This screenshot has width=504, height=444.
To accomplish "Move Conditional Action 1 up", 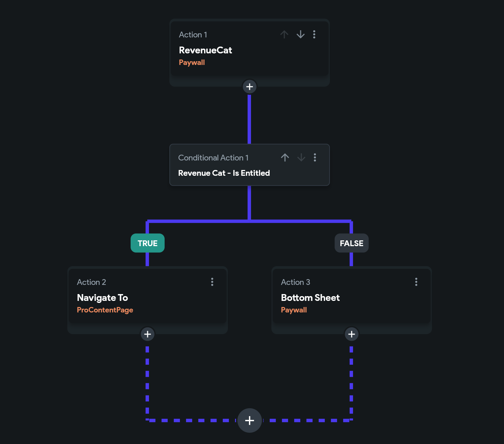I will pos(285,157).
